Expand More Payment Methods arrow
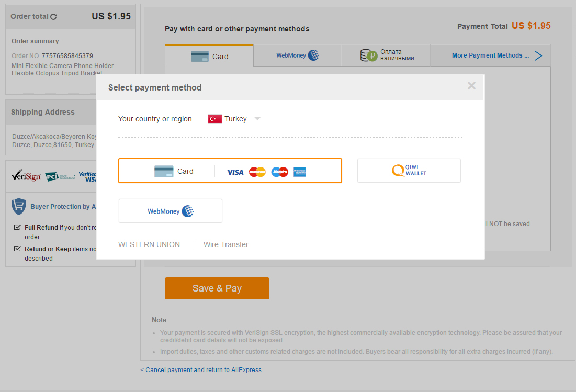 [x=538, y=55]
